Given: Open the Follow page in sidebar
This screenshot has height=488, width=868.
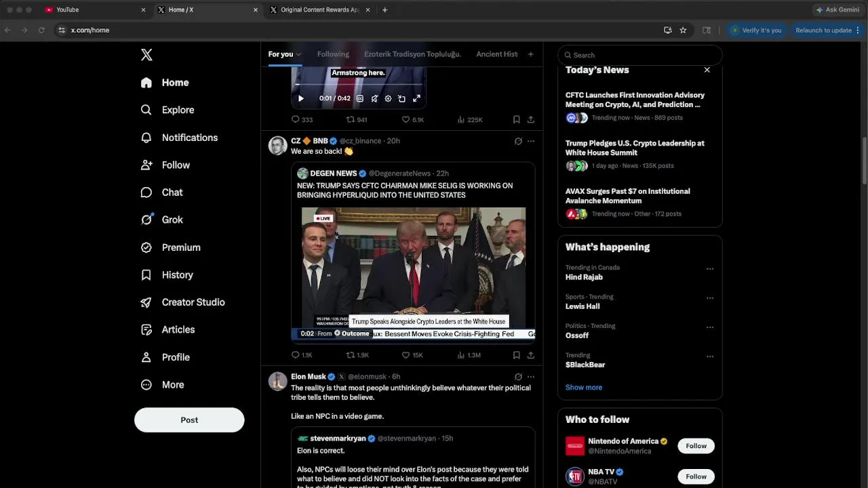Looking at the screenshot, I should pos(165,165).
